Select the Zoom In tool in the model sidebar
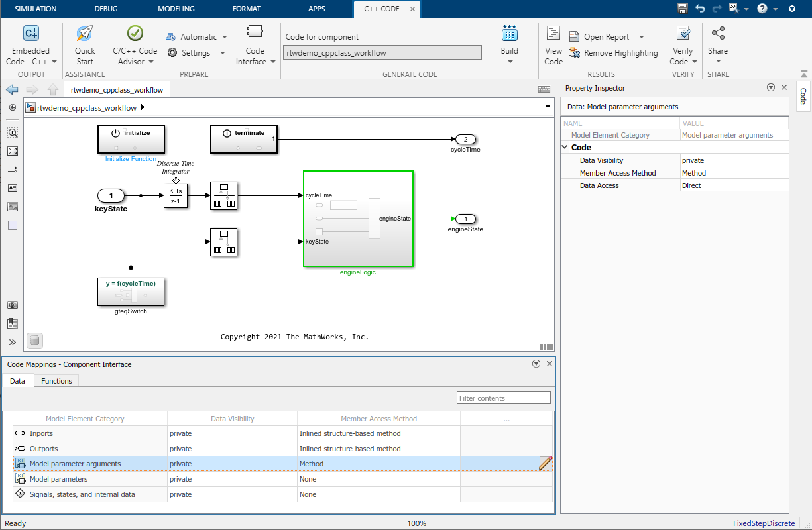Image resolution: width=812 pixels, height=530 pixels. coord(12,132)
